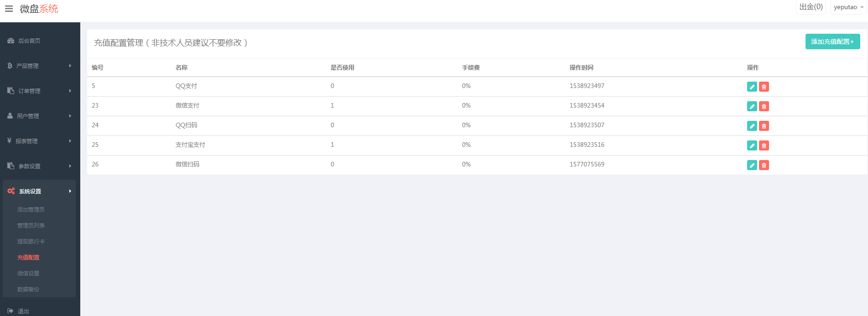Click the 名称 column header
The width and height of the screenshot is (868, 316).
(x=182, y=67)
